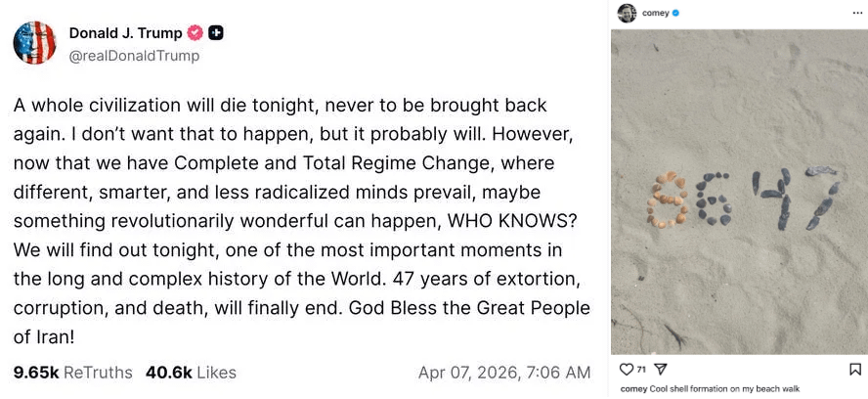The height and width of the screenshot is (399, 868).
Task: Click the paper-plane share icon under the photo
Action: tap(660, 369)
